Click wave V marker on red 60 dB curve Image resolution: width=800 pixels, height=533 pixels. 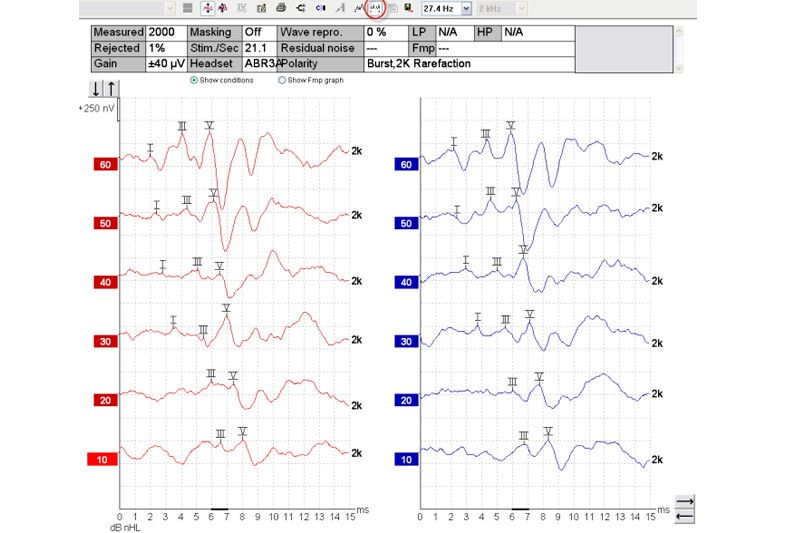pos(209,126)
